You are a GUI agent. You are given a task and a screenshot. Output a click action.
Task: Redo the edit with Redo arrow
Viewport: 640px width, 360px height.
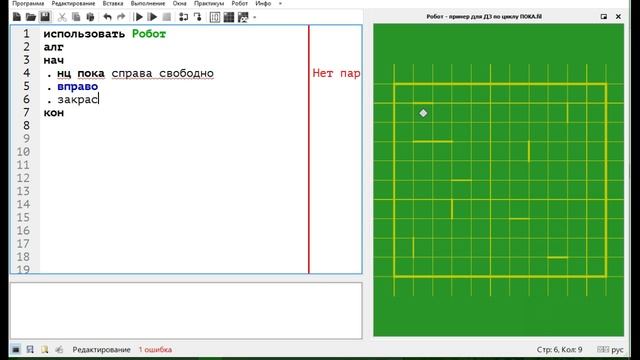[121, 17]
